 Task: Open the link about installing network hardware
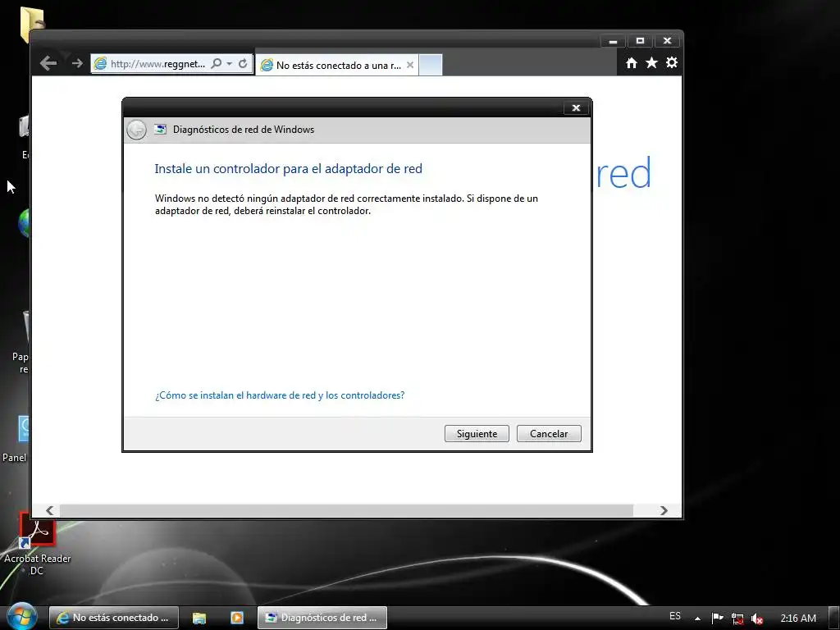[x=280, y=395]
